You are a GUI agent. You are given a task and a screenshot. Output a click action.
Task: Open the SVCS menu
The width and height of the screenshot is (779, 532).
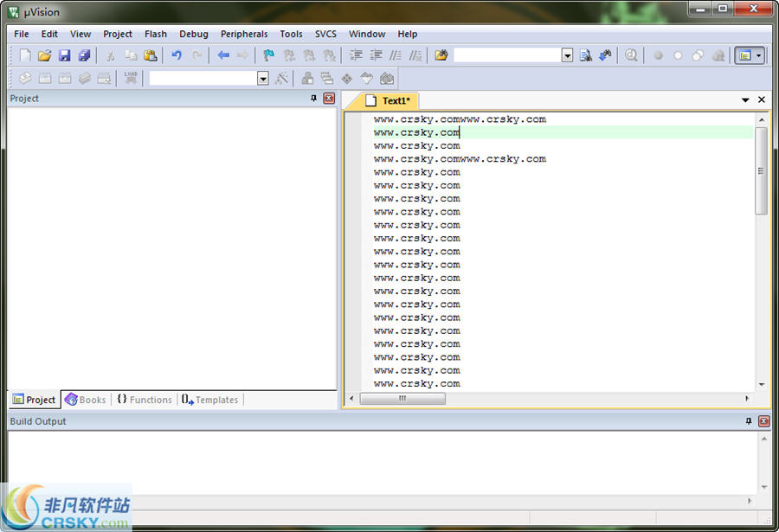tap(325, 34)
